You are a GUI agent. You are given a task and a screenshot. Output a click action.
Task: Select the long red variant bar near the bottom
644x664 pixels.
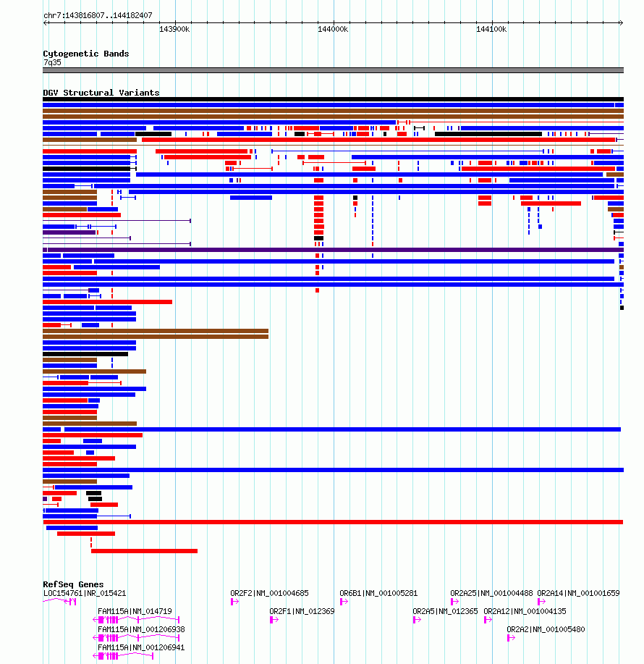point(333,522)
